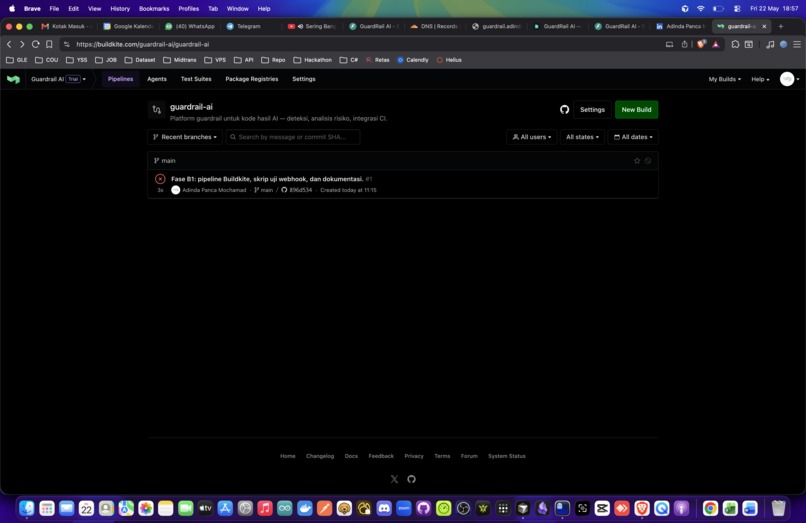Image resolution: width=806 pixels, height=523 pixels.
Task: Open the user avatar account menu
Action: pyautogui.click(x=789, y=79)
